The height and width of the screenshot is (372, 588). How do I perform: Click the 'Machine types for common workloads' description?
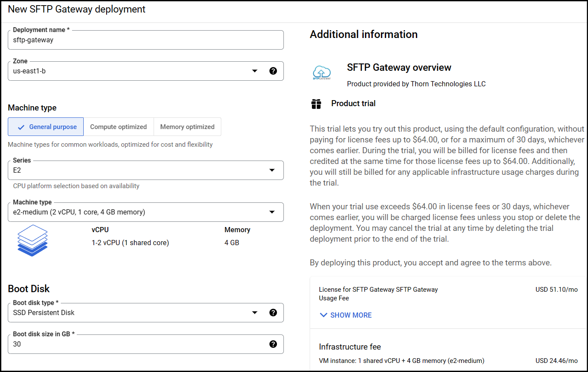[x=110, y=145]
